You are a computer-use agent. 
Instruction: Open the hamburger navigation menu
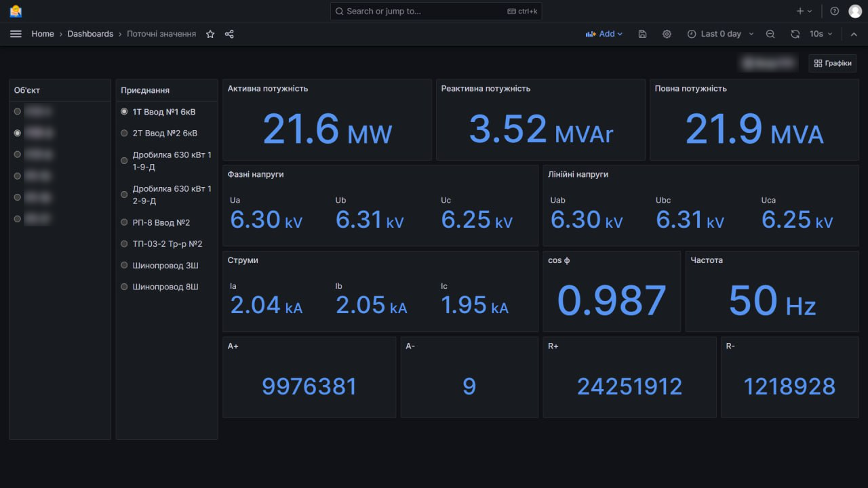[x=16, y=34]
